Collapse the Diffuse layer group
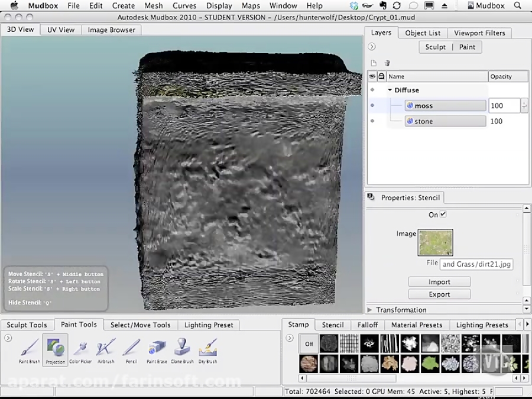The height and width of the screenshot is (399, 532). pyautogui.click(x=390, y=90)
